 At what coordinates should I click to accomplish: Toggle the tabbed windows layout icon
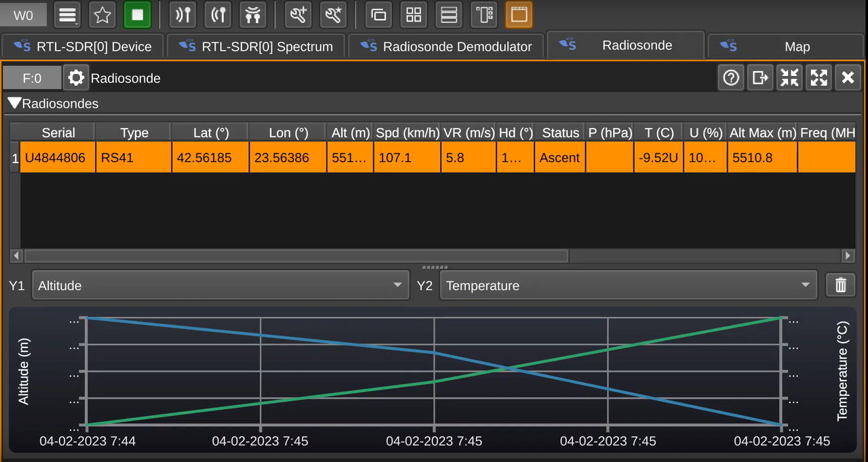click(x=519, y=14)
